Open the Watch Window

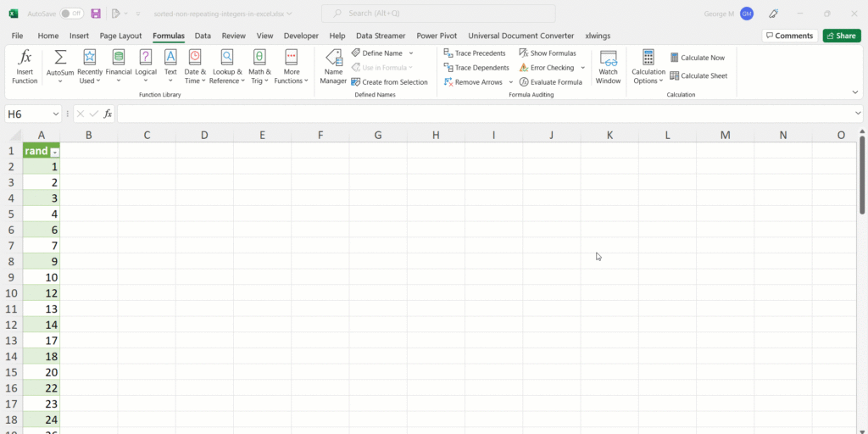608,58
